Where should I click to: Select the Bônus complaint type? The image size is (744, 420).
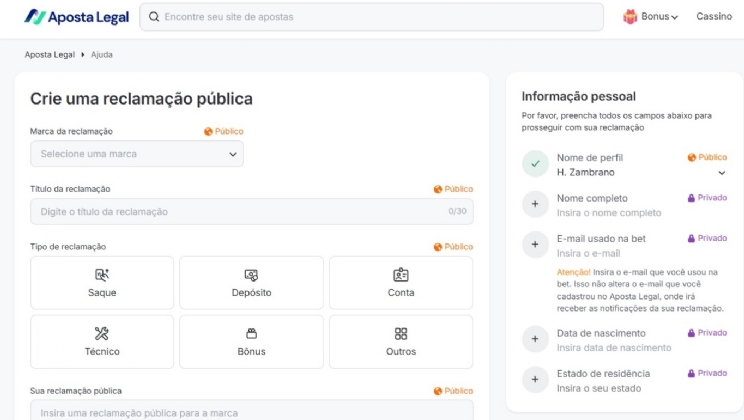(251, 342)
